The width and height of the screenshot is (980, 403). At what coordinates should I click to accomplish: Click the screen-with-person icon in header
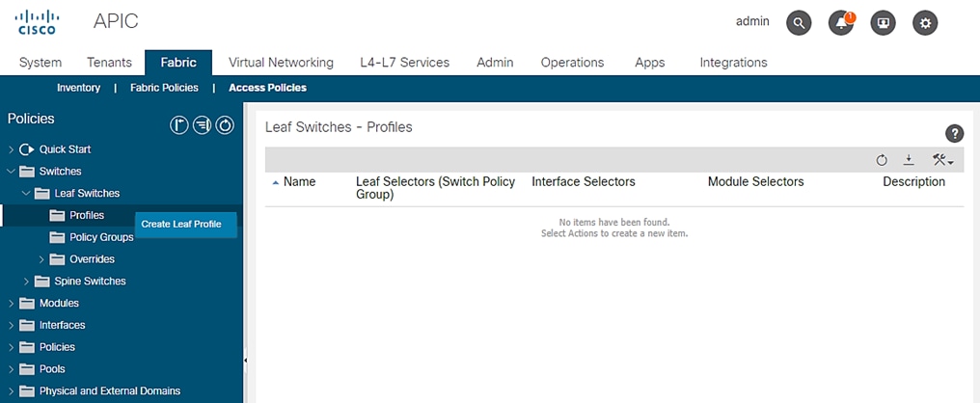tap(883, 23)
